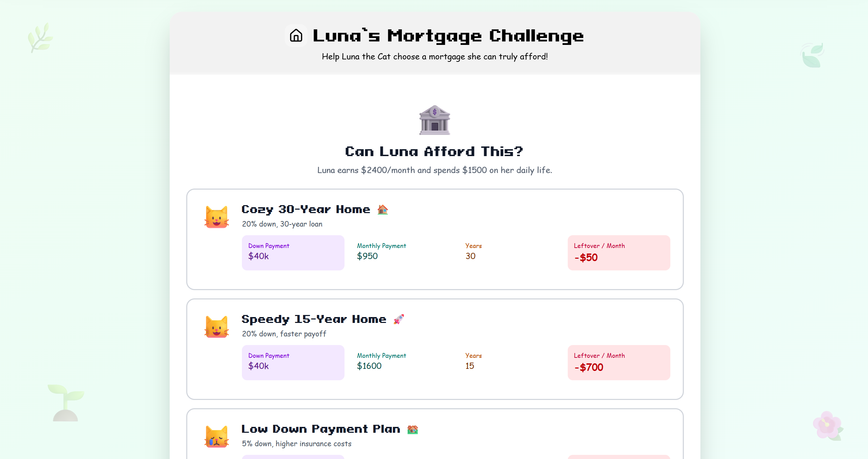Click the houses emoji after Low Down Payment Plan
Image resolution: width=868 pixels, height=459 pixels.
click(413, 429)
